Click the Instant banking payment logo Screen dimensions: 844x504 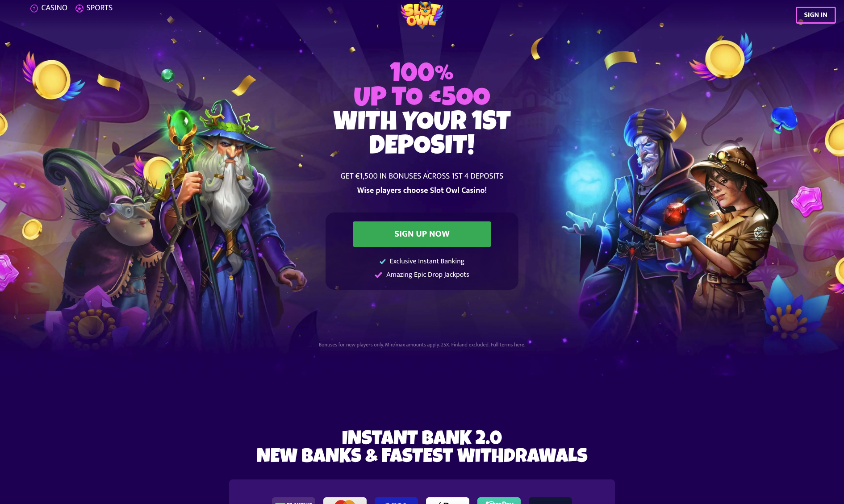point(293,501)
